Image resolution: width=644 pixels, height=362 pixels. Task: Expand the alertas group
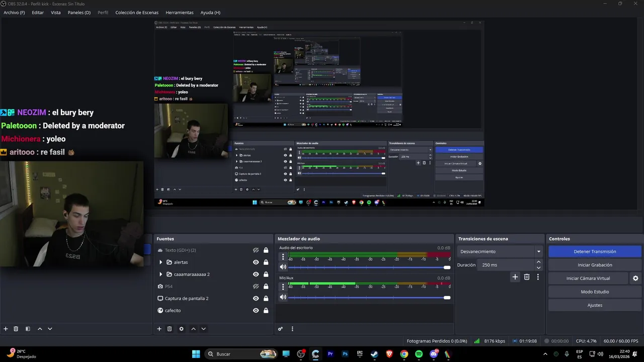[x=160, y=262]
